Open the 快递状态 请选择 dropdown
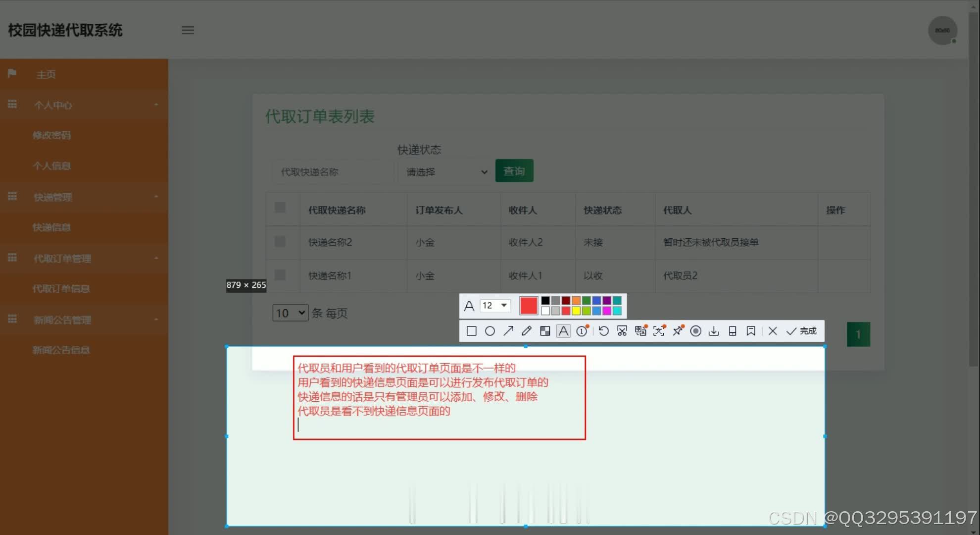The height and width of the screenshot is (535, 980). coord(444,172)
